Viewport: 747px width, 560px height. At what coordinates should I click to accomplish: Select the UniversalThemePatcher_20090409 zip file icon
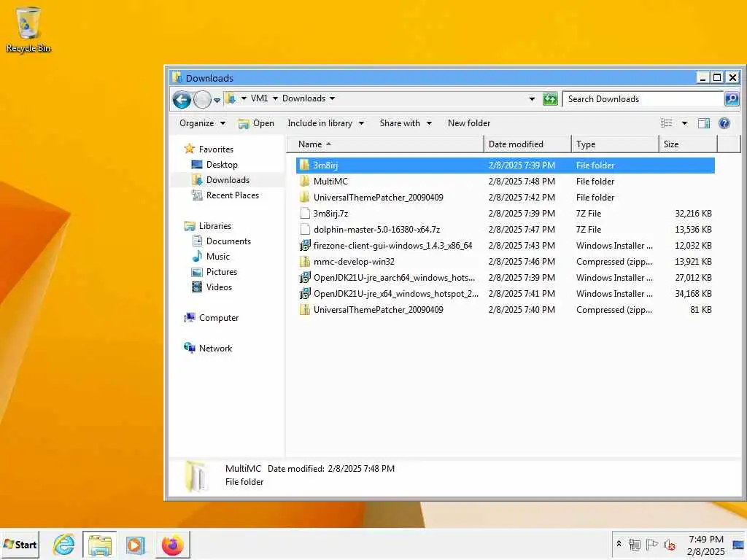pyautogui.click(x=305, y=309)
